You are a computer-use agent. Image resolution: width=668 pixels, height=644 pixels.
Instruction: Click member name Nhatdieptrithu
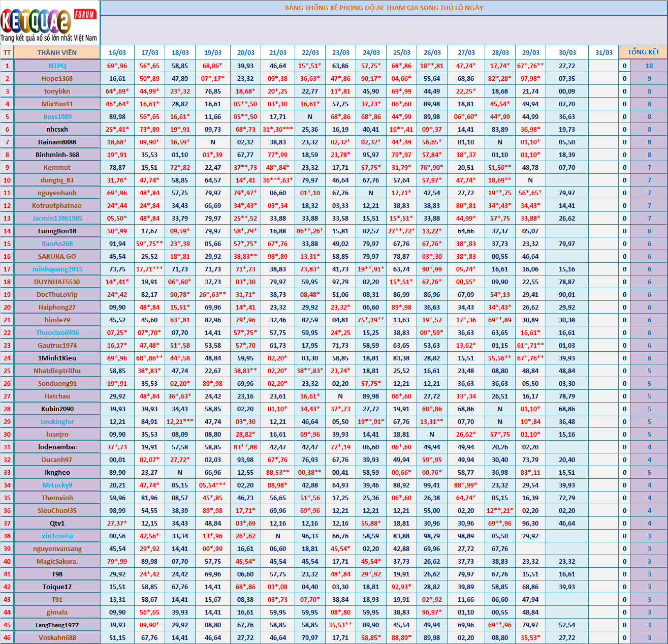pyautogui.click(x=57, y=371)
